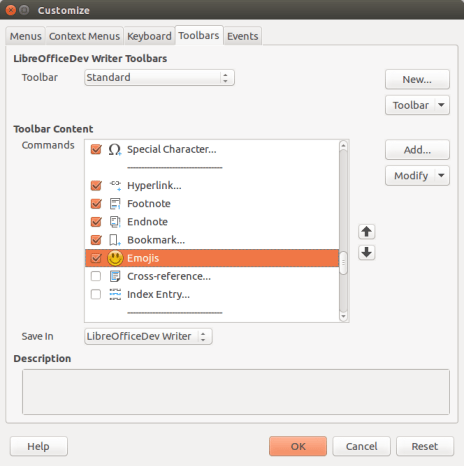The image size is (464, 466).
Task: Click the Endnote page icon
Action: click(x=115, y=222)
